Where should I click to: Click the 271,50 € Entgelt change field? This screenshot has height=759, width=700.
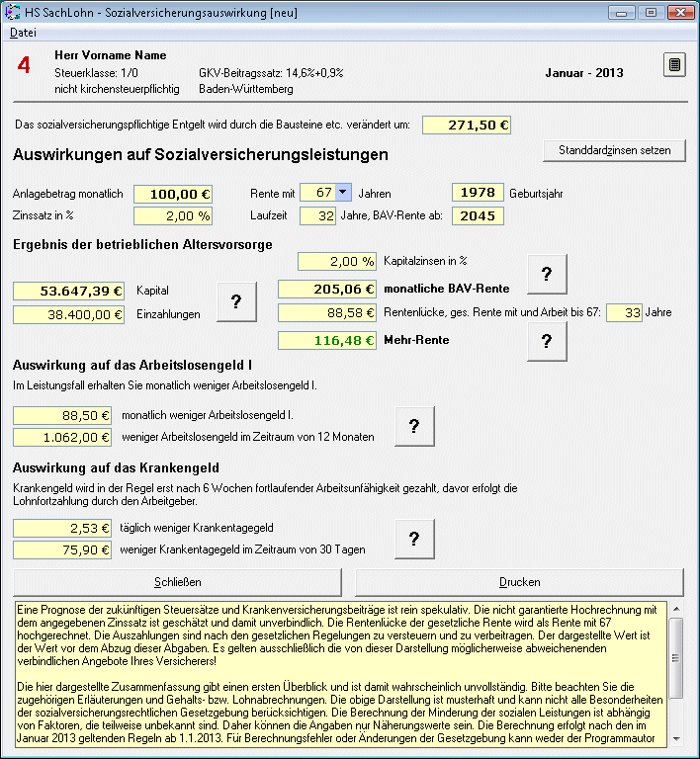(466, 126)
